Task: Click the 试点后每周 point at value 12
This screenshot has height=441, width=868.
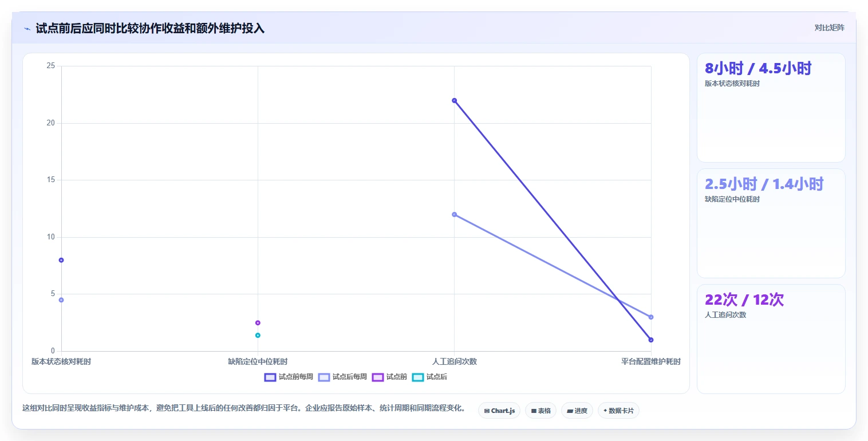Action: tap(454, 214)
